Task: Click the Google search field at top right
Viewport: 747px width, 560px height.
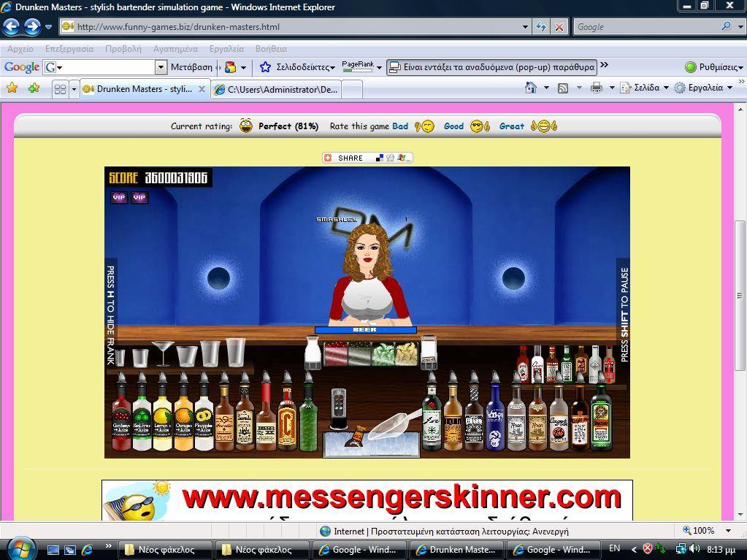Action: coord(646,27)
